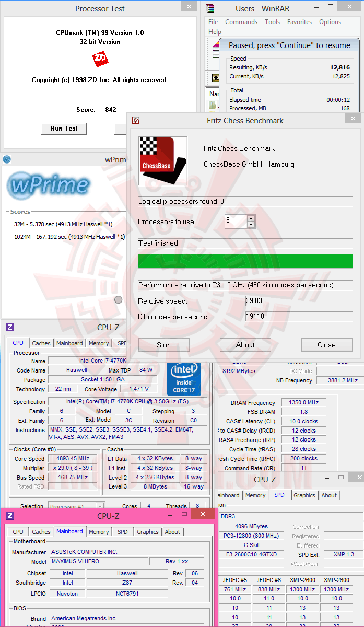
Task: Click the WinRAR Resulting speed value 12,816
Action: click(x=340, y=67)
